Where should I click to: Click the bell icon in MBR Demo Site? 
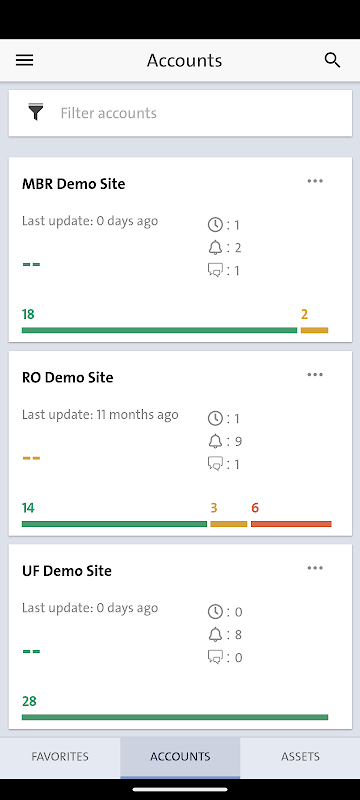[x=215, y=247]
